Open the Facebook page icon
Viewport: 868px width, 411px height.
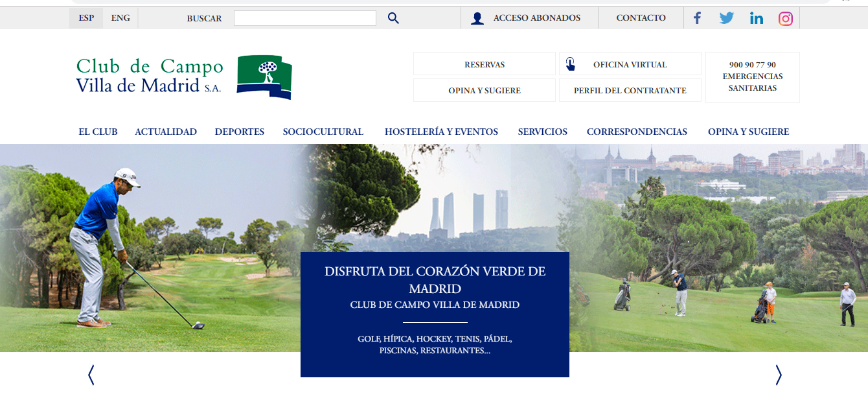[x=697, y=18]
